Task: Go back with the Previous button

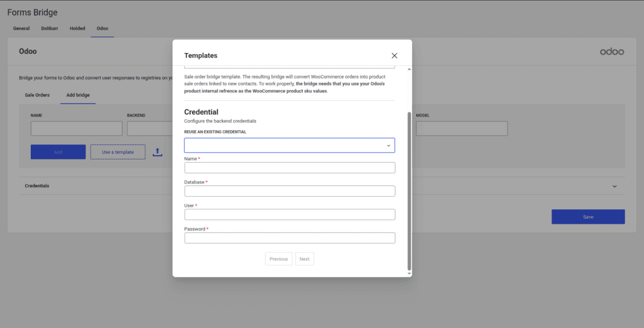Action: (x=279, y=259)
